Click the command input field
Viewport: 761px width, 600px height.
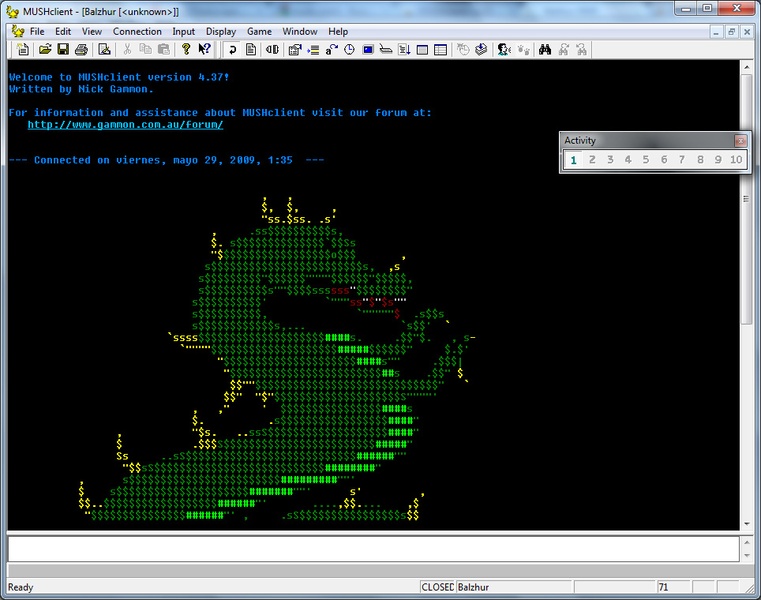(372, 549)
